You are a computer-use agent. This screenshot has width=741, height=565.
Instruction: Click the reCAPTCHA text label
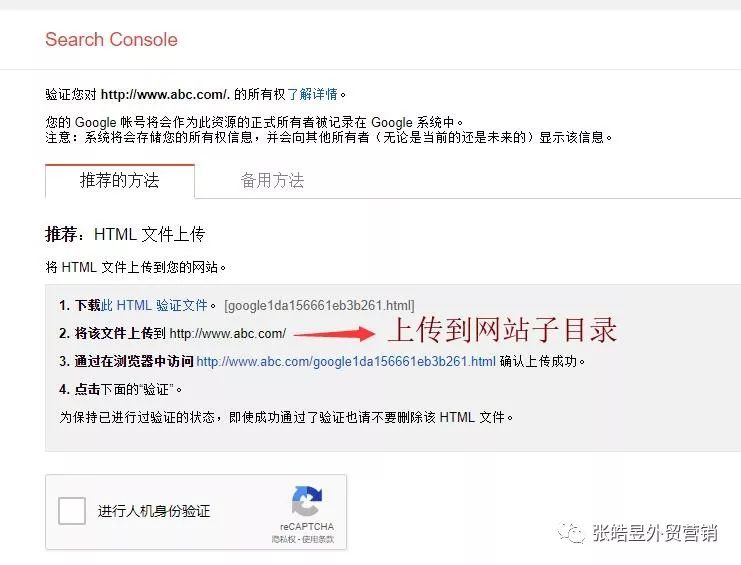coord(307,526)
